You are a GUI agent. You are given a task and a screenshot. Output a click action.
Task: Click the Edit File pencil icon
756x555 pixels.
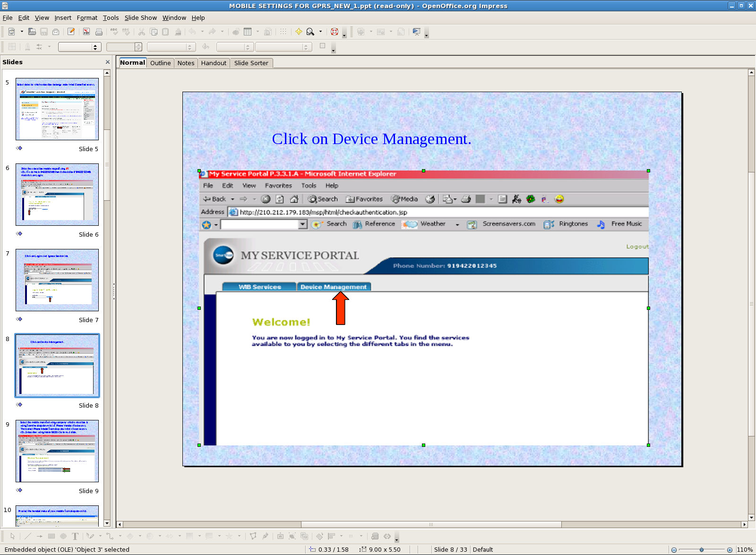71,32
